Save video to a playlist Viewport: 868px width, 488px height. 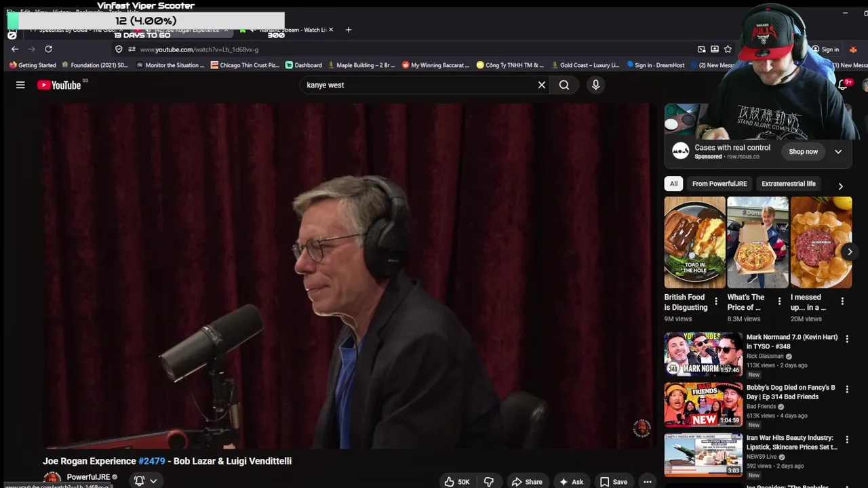613,482
